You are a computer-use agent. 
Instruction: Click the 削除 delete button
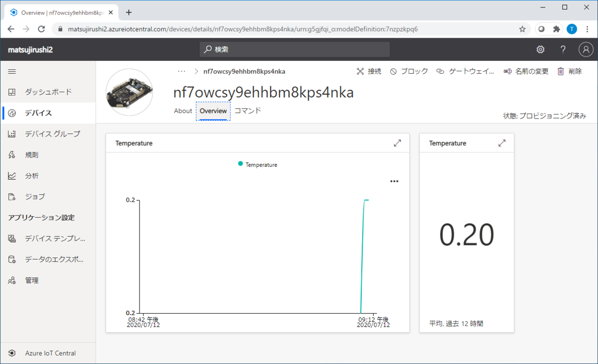click(x=569, y=71)
